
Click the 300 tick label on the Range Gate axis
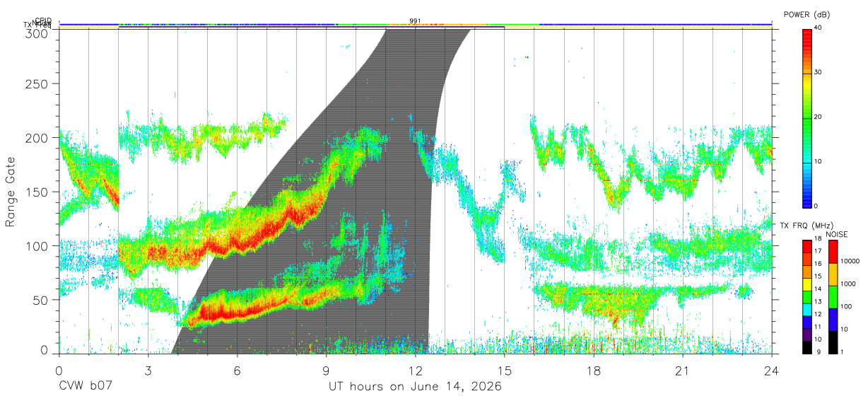pyautogui.click(x=37, y=33)
